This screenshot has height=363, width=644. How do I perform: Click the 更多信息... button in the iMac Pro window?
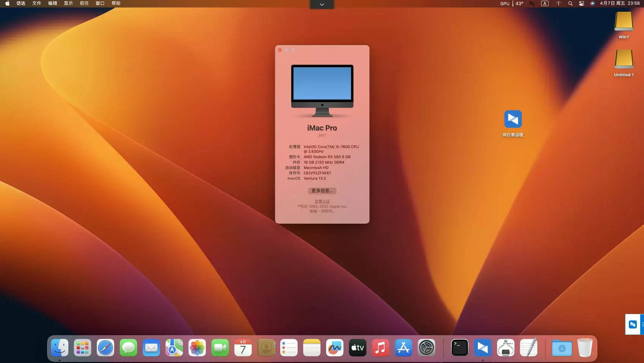point(322,191)
